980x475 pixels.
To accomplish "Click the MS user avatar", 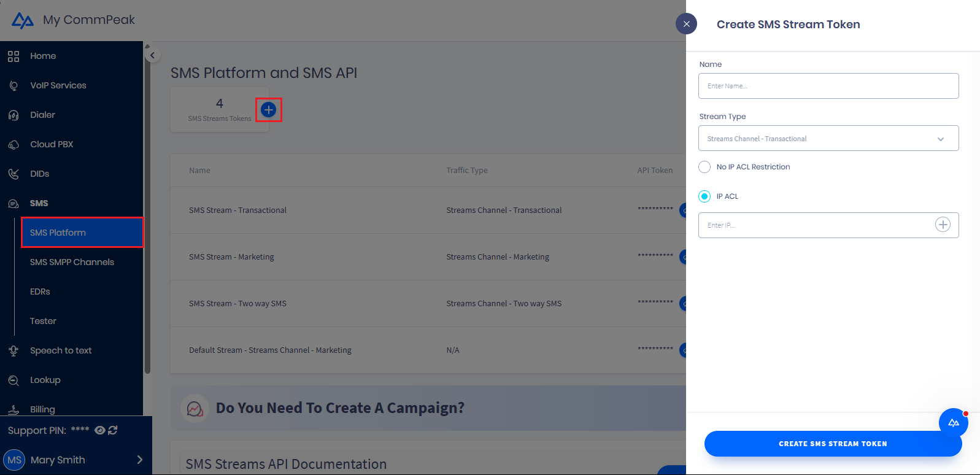I will [14, 460].
